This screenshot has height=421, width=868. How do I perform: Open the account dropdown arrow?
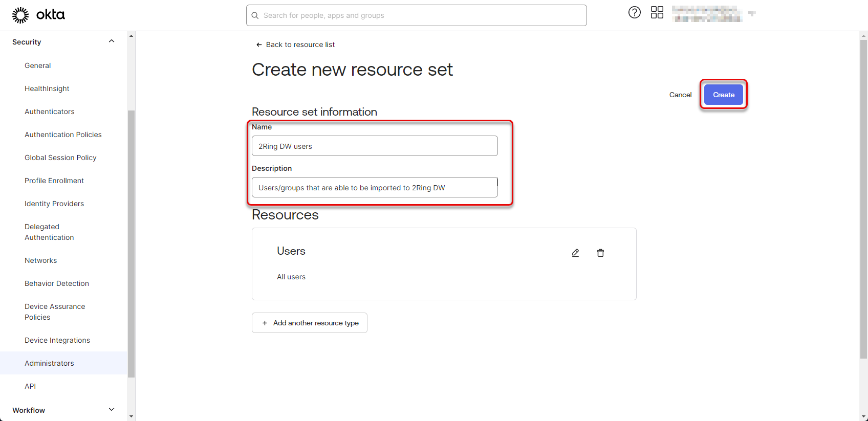click(x=752, y=14)
